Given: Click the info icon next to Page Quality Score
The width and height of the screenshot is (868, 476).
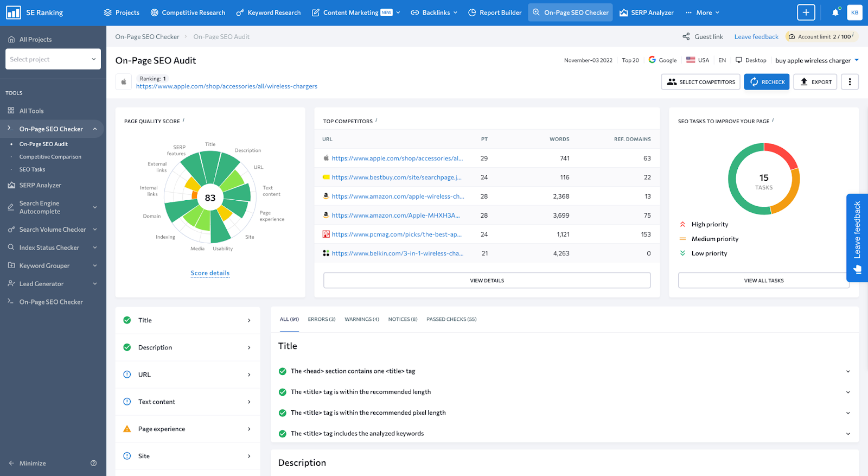Looking at the screenshot, I should 183,120.
